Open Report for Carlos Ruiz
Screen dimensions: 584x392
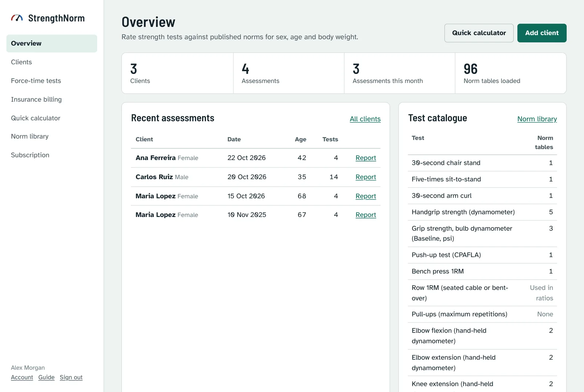(366, 177)
